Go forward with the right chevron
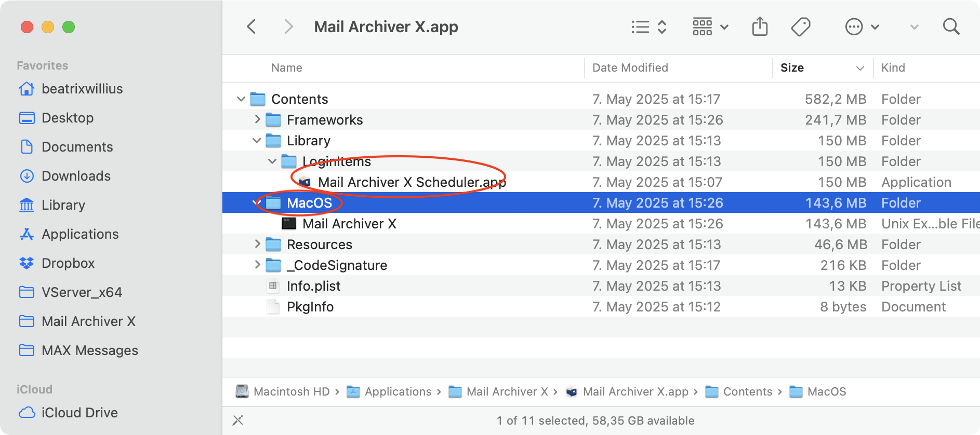The height and width of the screenshot is (435, 980). click(288, 26)
